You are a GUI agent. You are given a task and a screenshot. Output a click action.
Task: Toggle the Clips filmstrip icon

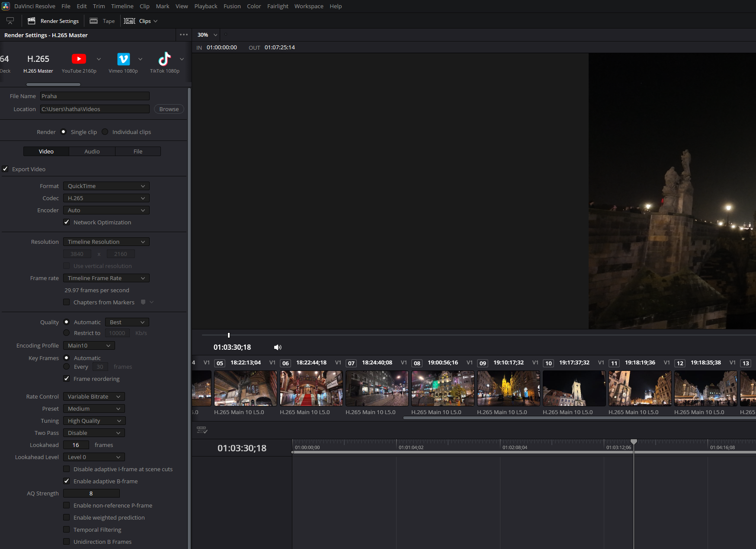(130, 21)
